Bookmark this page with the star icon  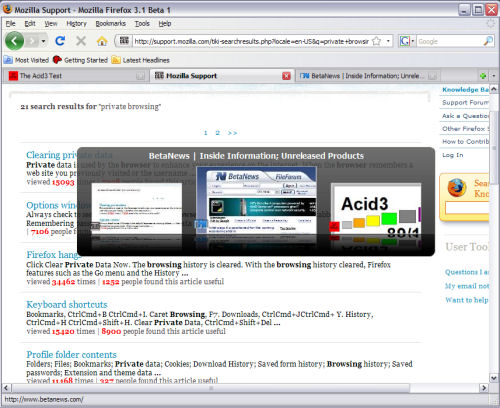tap(376, 41)
